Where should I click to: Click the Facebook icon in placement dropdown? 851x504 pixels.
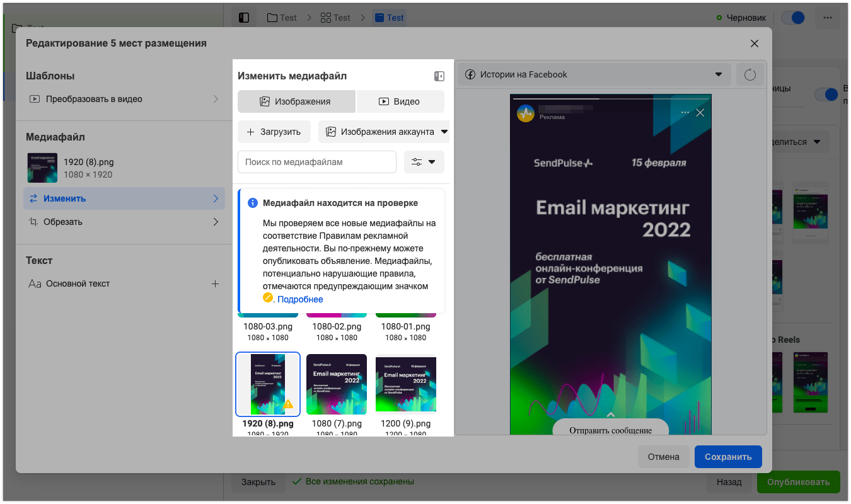(470, 74)
